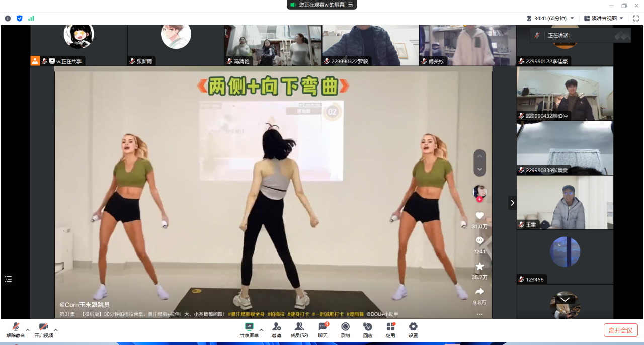Open meeting 设置 settings gear

(x=413, y=329)
